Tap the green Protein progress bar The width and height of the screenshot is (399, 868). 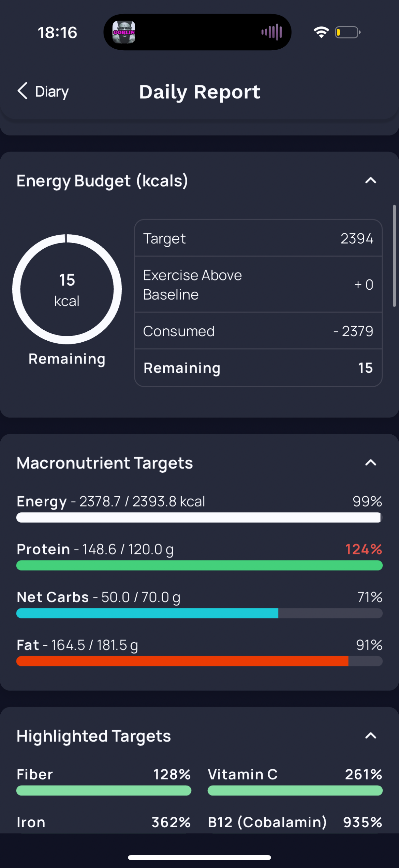199,565
